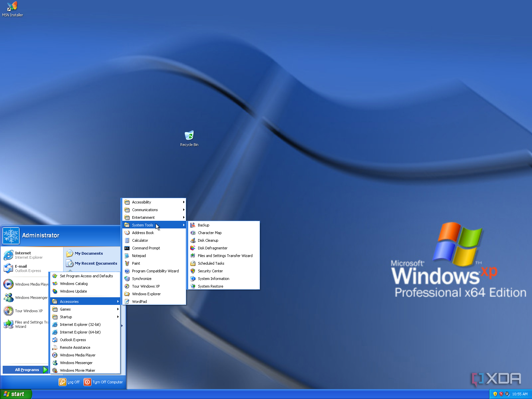The image size is (532, 399).
Task: Launch the Command Prompt icon
Action: click(x=127, y=248)
